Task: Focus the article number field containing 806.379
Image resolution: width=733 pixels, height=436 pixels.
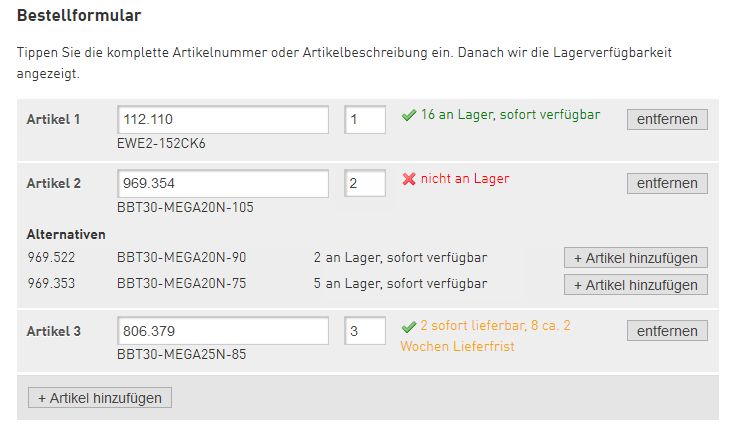Action: (223, 331)
